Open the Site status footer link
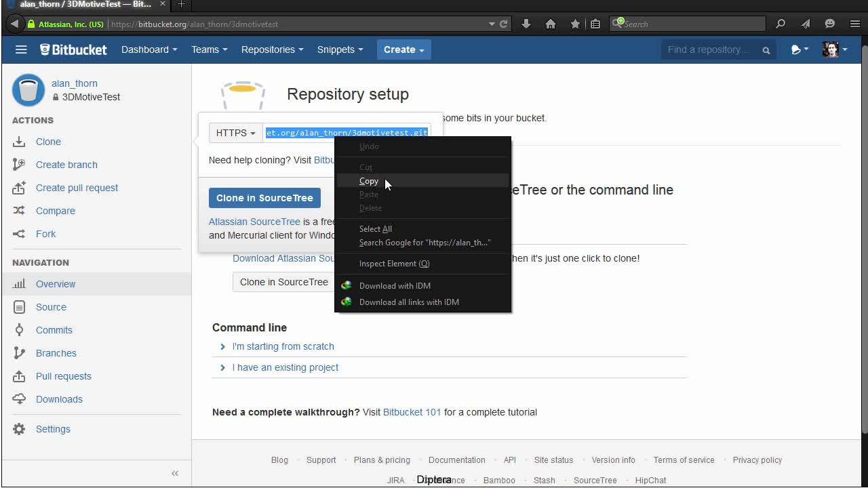Screen dimensions: 868x488 tap(553, 460)
